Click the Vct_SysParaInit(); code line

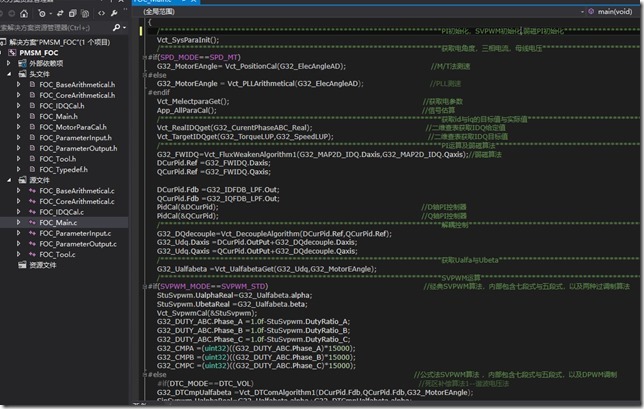tap(188, 40)
